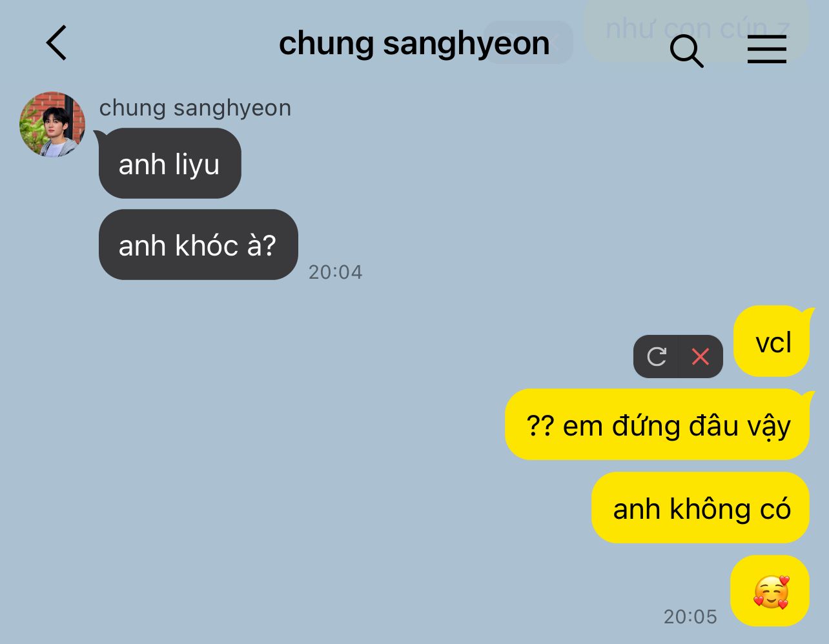Select the "anh liyu" message bubble
This screenshot has height=644, width=829.
(170, 163)
